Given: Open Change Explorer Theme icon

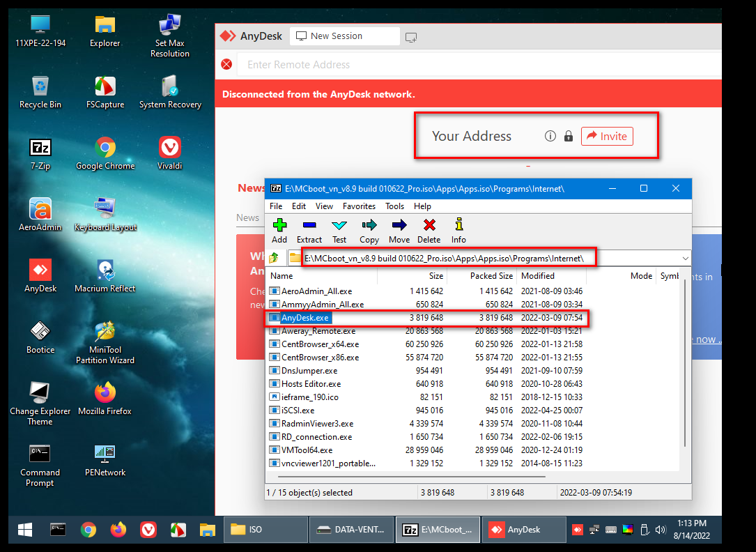Looking at the screenshot, I should coord(40,404).
